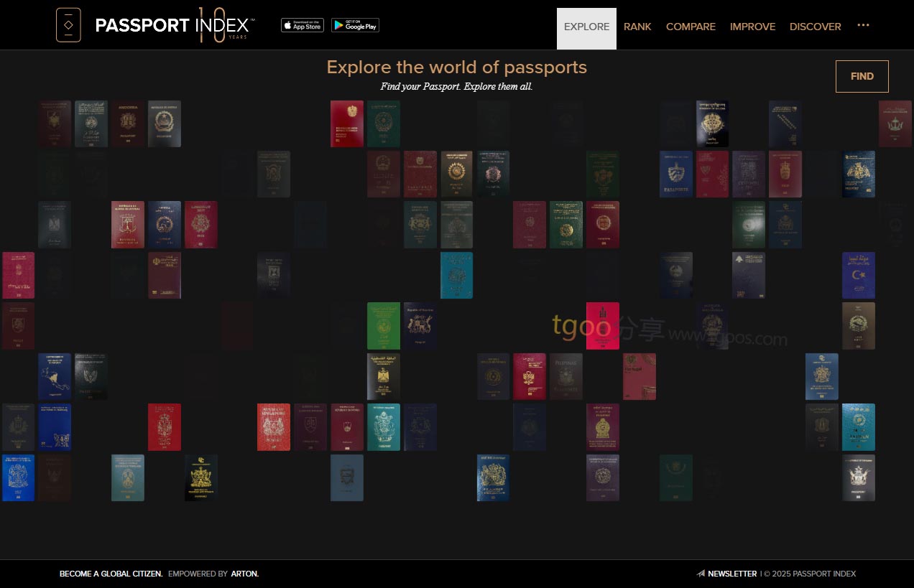This screenshot has height=588, width=914.
Task: Choose the blue Libya crescent passport
Action: tap(859, 275)
